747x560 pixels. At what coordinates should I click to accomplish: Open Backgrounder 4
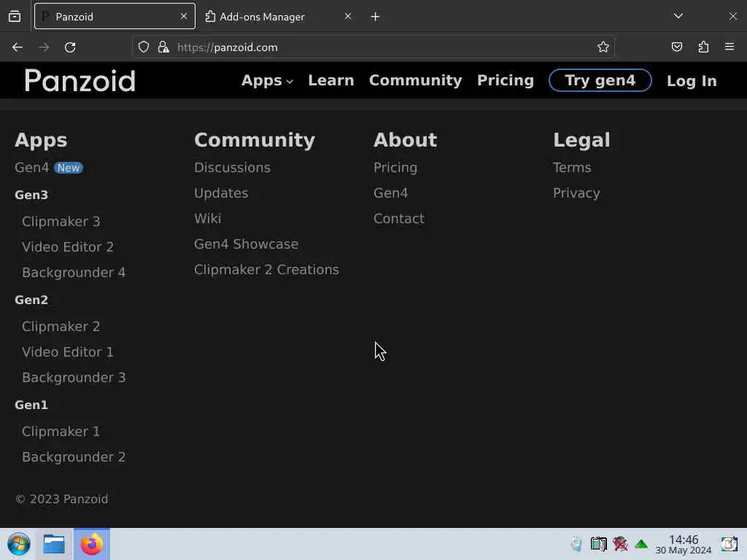tap(74, 273)
